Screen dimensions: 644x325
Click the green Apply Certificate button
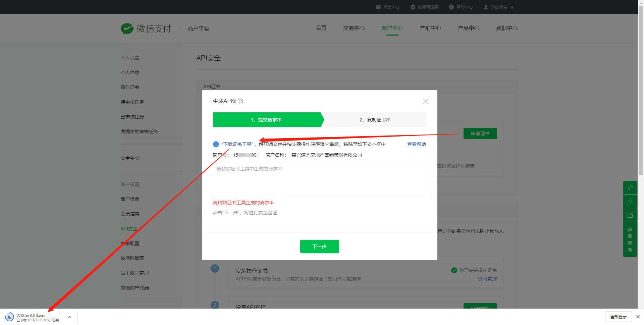click(480, 133)
